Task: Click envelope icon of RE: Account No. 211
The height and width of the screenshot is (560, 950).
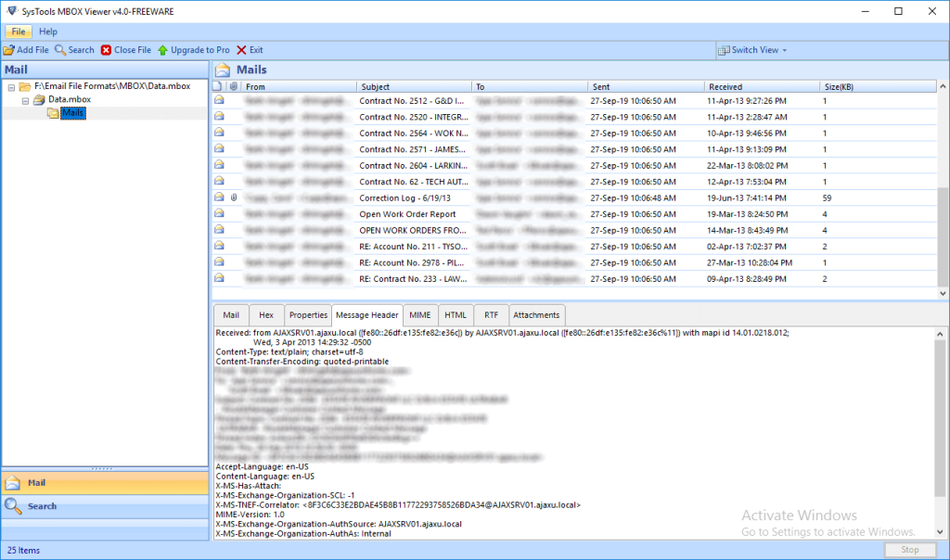Action: (219, 246)
